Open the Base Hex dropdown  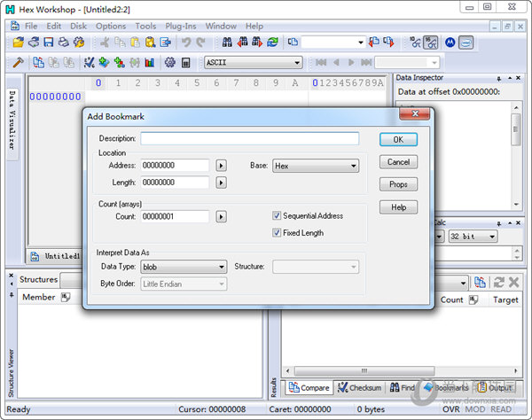(x=316, y=166)
